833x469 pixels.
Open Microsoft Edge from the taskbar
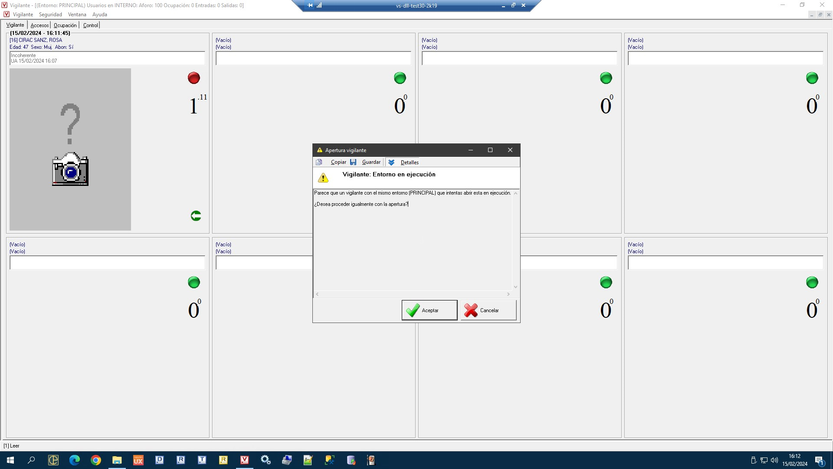[x=74, y=460]
